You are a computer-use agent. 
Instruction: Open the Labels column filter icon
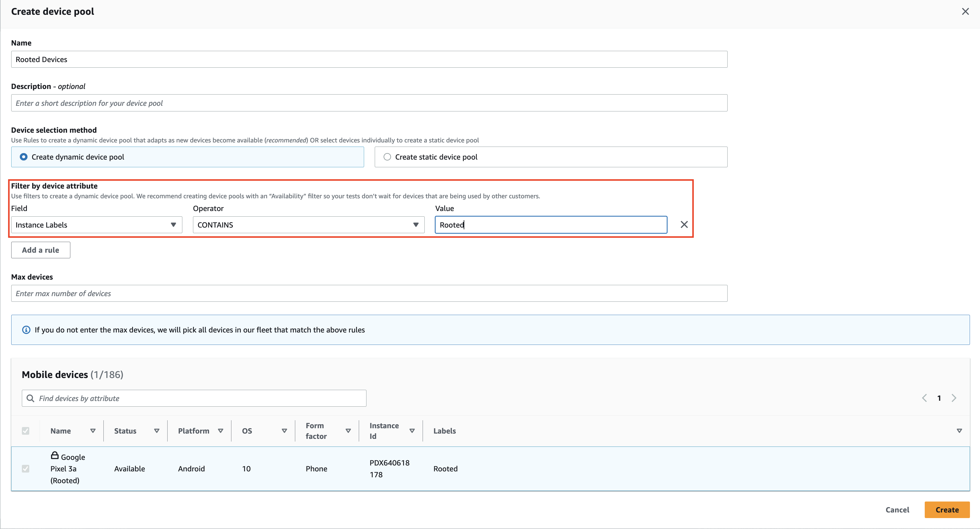(959, 431)
